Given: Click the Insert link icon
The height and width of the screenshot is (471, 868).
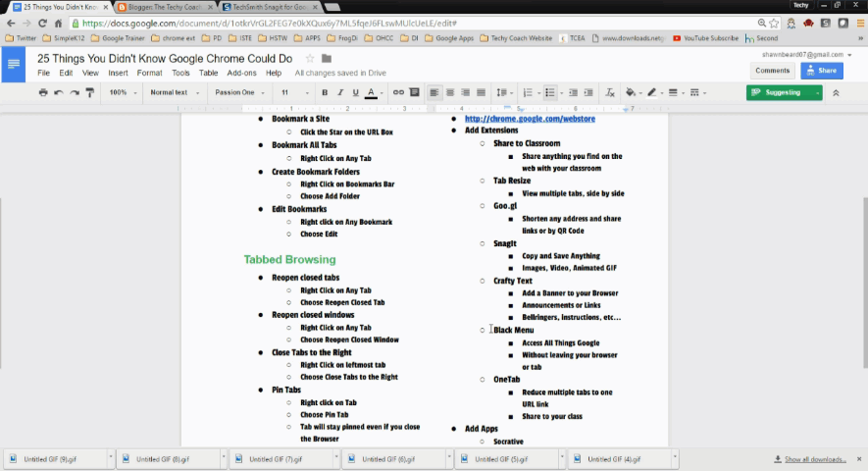Looking at the screenshot, I should coord(398,92).
